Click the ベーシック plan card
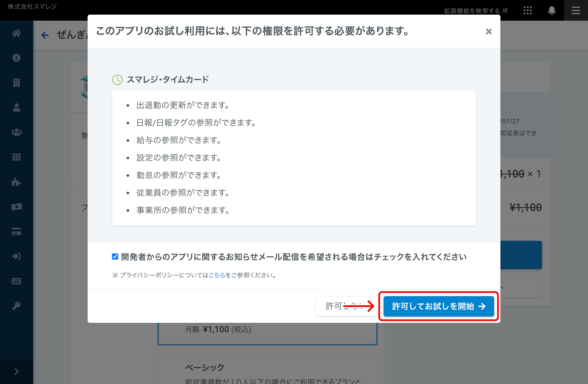 [267, 369]
